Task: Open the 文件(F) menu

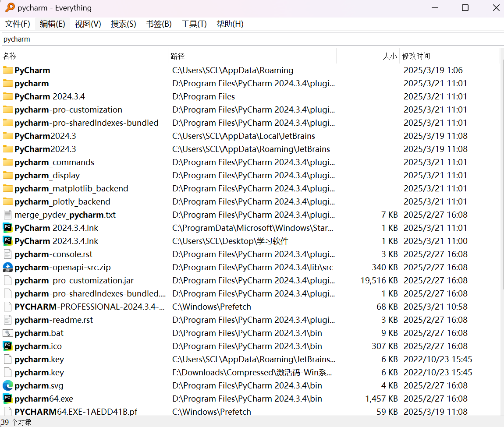Action: click(18, 24)
